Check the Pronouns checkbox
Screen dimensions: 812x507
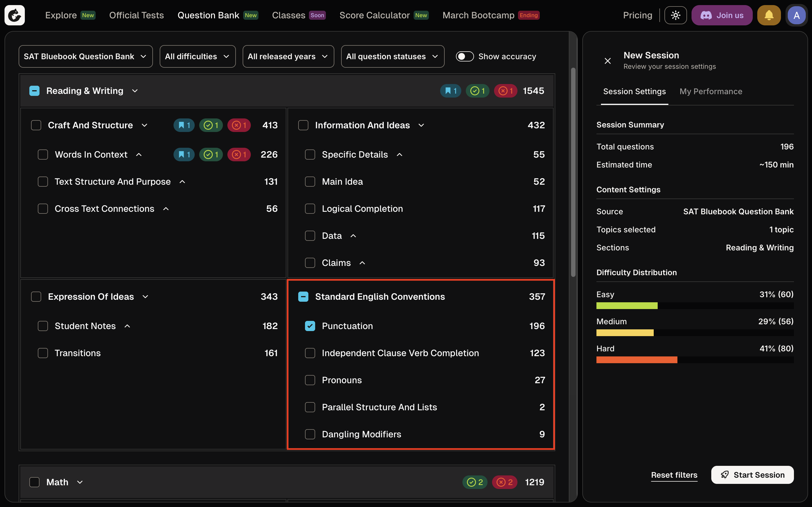[x=310, y=380]
